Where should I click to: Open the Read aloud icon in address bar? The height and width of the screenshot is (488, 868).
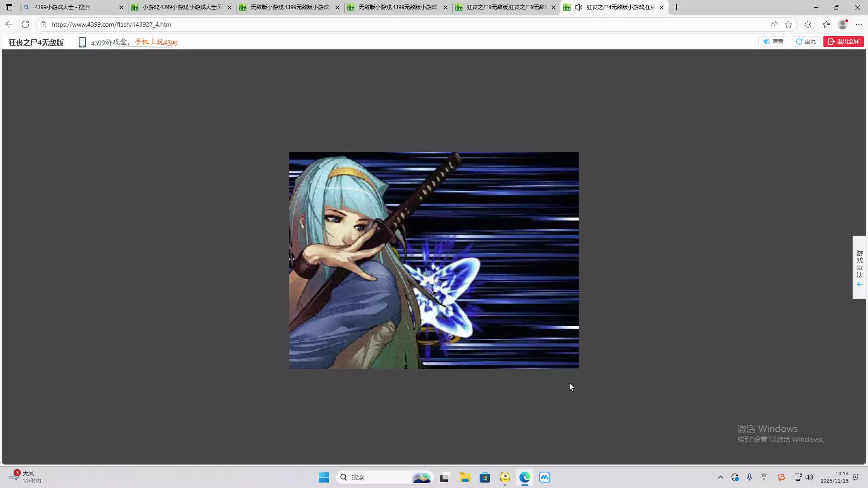(774, 24)
